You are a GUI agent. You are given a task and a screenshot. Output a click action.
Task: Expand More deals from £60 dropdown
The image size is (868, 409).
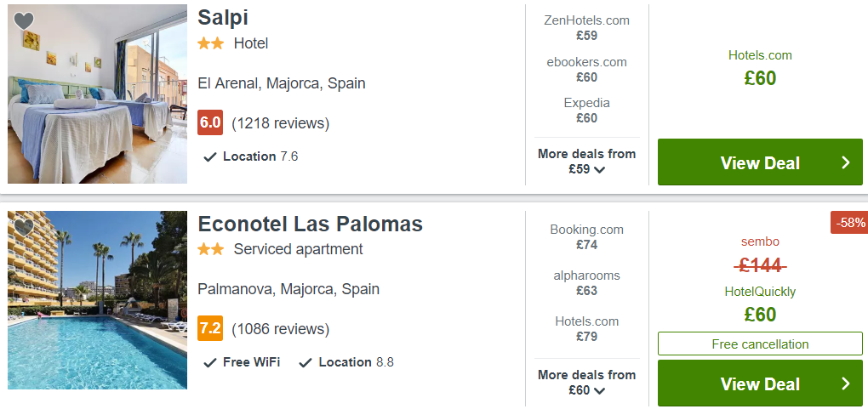pos(587,382)
